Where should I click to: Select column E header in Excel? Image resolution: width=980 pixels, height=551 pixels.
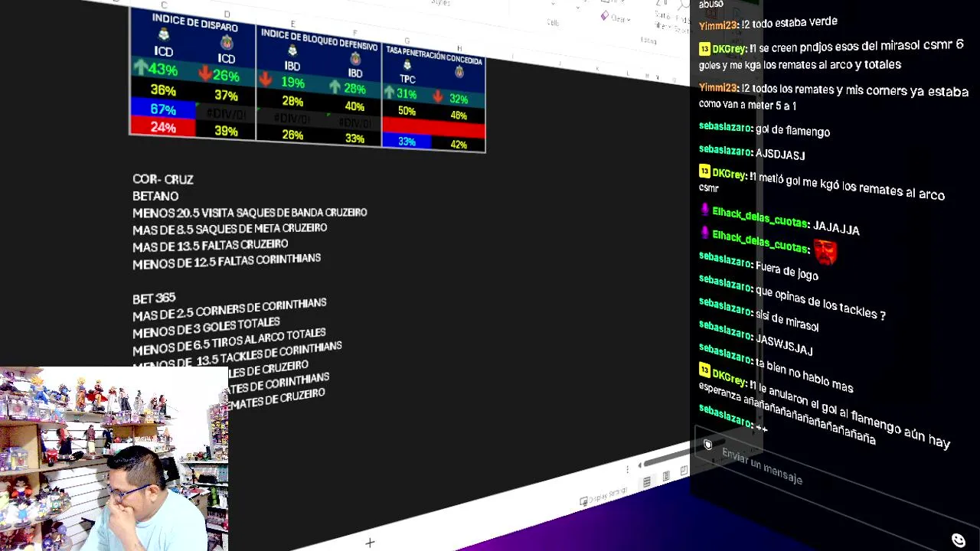tap(292, 24)
